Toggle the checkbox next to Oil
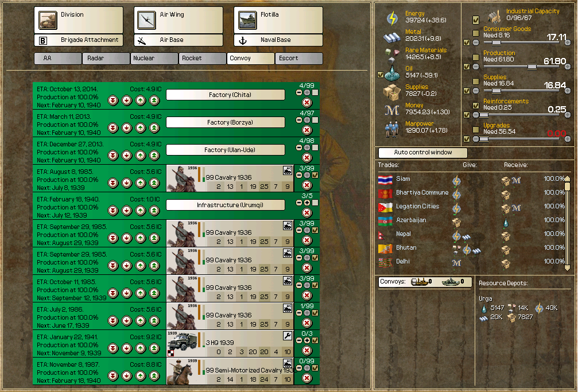 (x=381, y=75)
